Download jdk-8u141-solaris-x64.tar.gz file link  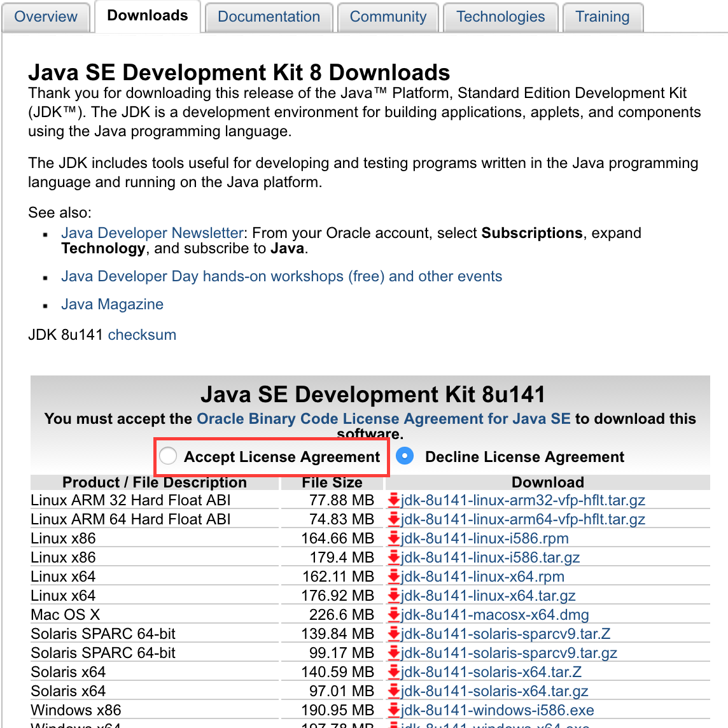[494, 691]
